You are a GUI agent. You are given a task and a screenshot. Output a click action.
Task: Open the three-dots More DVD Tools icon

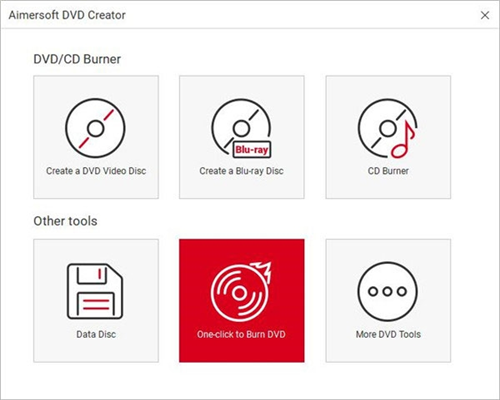tap(387, 291)
